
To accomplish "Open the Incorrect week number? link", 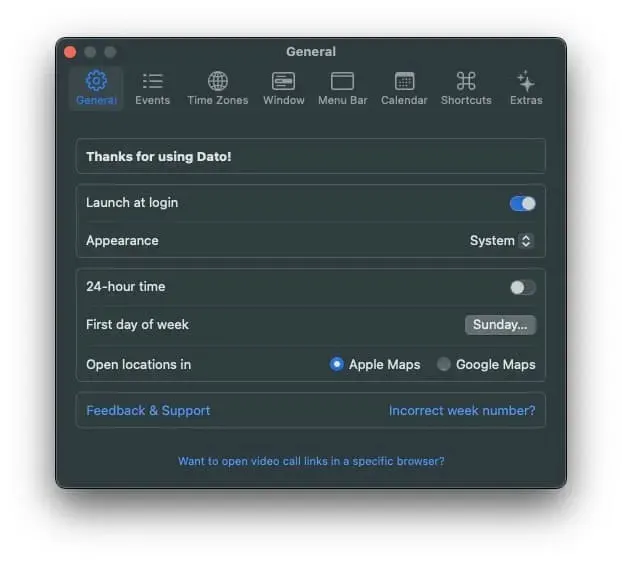I will coord(462,410).
